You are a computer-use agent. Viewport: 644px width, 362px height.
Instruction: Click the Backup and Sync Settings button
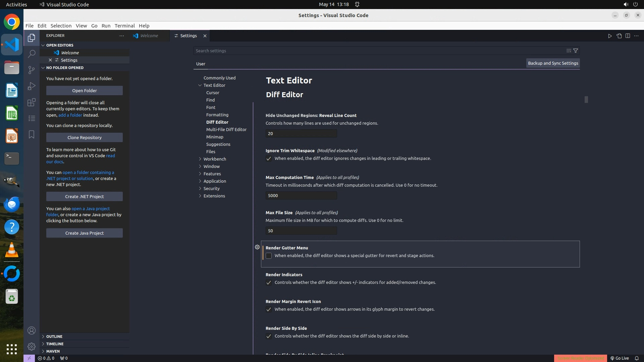tap(553, 63)
